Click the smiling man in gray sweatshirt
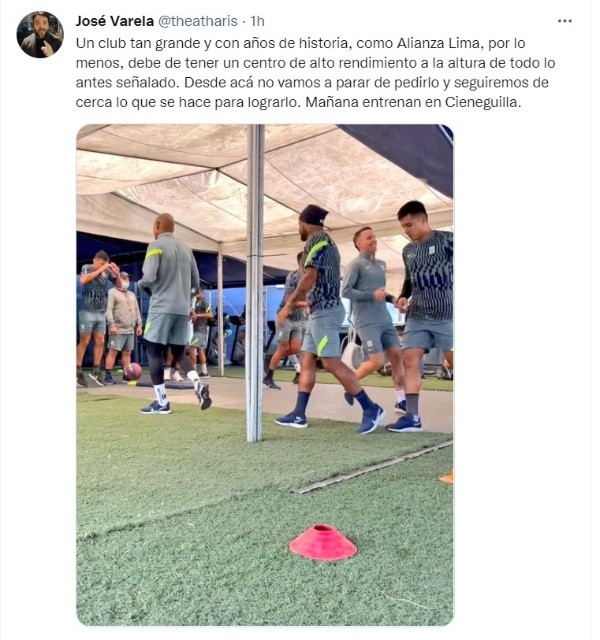 pos(372,314)
